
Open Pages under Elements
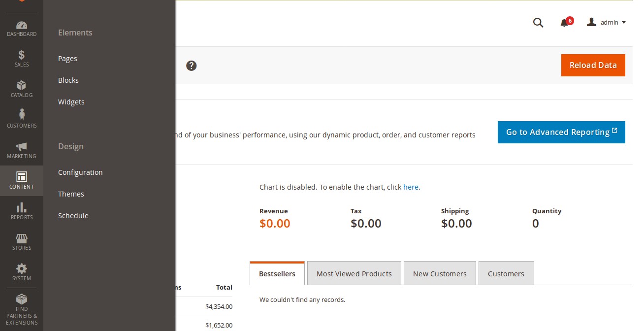point(67,59)
